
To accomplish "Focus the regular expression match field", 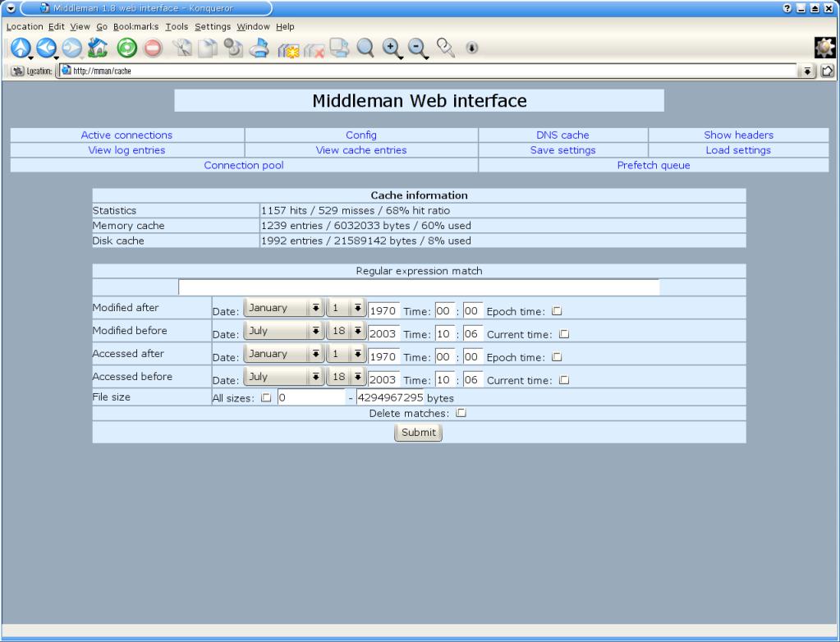I will 419,287.
